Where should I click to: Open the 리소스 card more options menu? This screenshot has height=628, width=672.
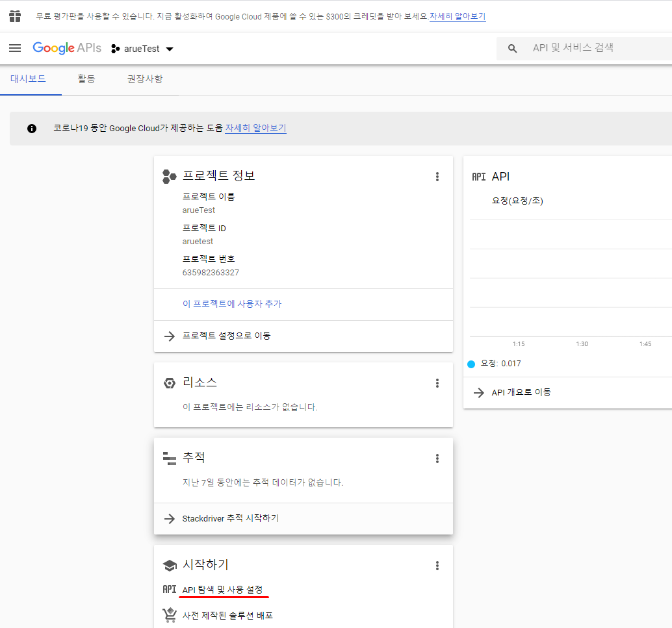pos(437,383)
